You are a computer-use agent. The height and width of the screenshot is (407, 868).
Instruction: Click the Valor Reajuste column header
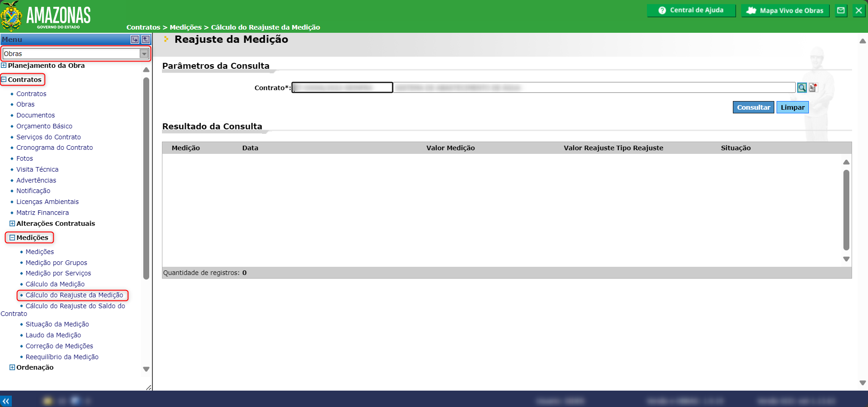click(x=588, y=148)
